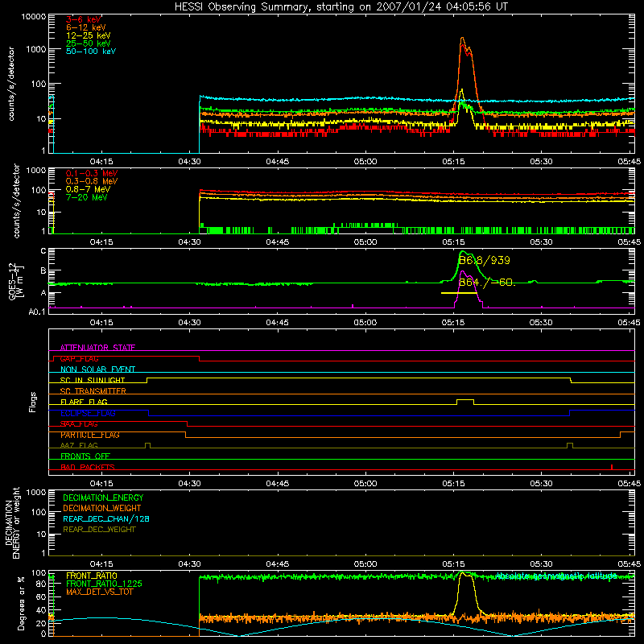
Task: Select the ATTENUATOR_STATE flag label
Action: pyautogui.click(x=97, y=348)
